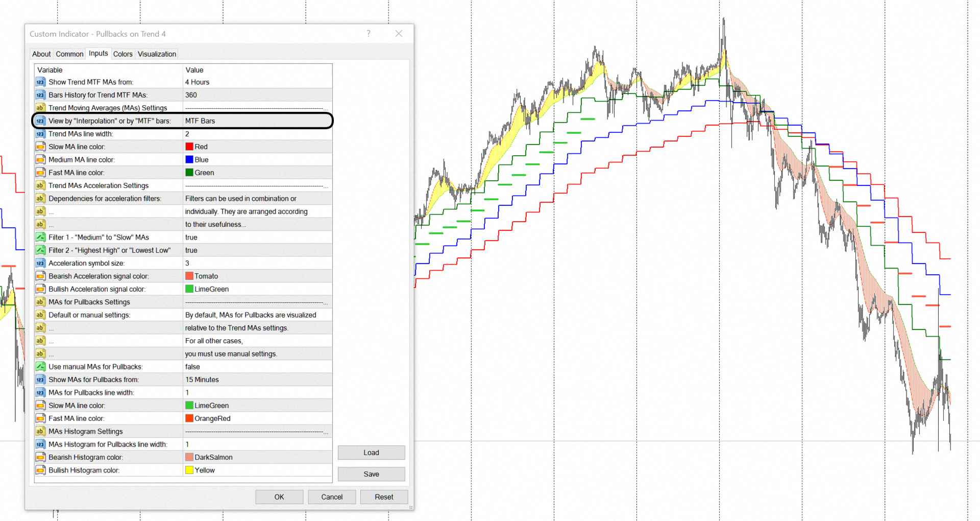
Task: Click the string icon beside Trend Moving Averages Settings
Action: click(40, 108)
